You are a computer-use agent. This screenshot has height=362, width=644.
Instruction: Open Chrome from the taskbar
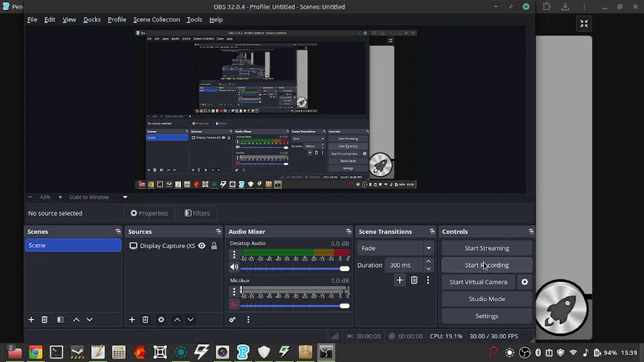pyautogui.click(x=36, y=352)
